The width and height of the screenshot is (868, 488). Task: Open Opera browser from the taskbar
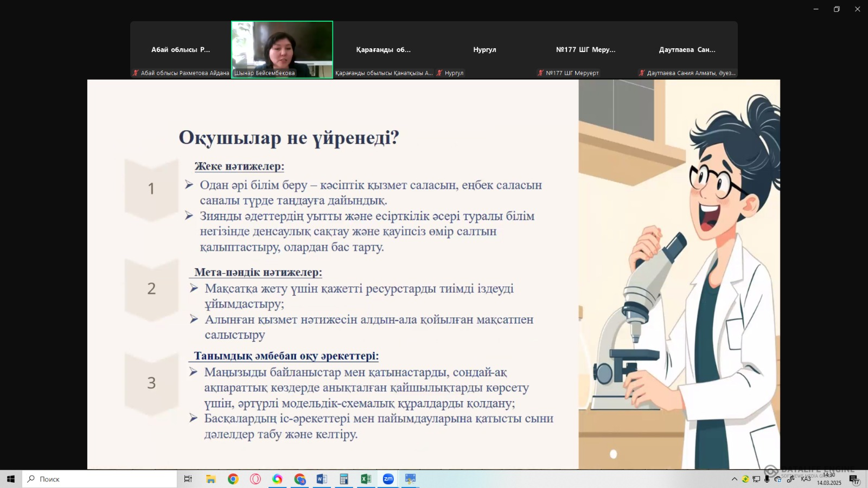coord(256,479)
